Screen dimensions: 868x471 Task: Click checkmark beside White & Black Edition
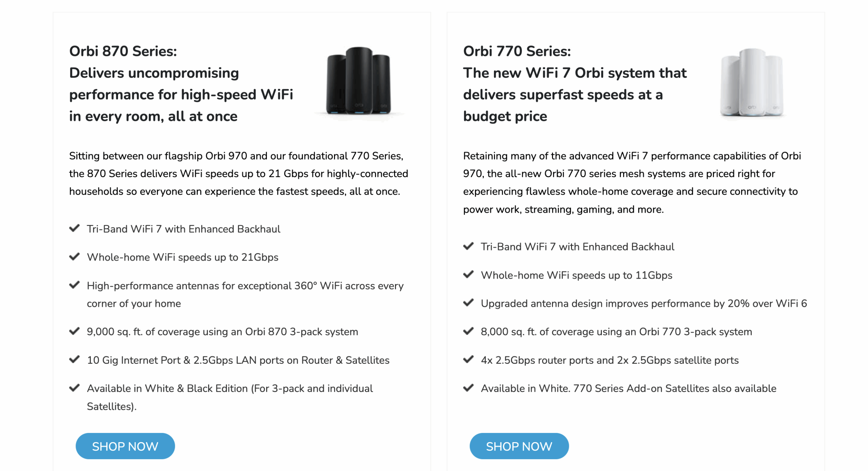coord(74,388)
